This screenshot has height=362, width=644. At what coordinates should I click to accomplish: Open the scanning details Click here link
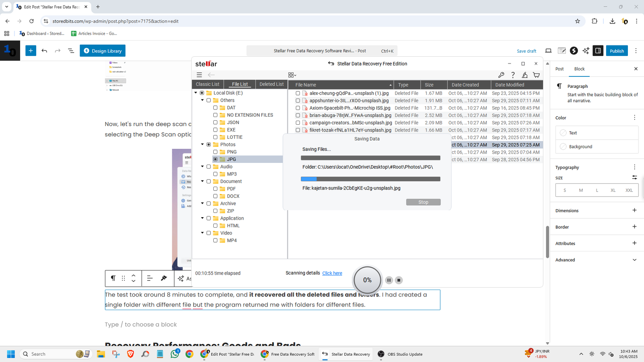[x=332, y=273]
